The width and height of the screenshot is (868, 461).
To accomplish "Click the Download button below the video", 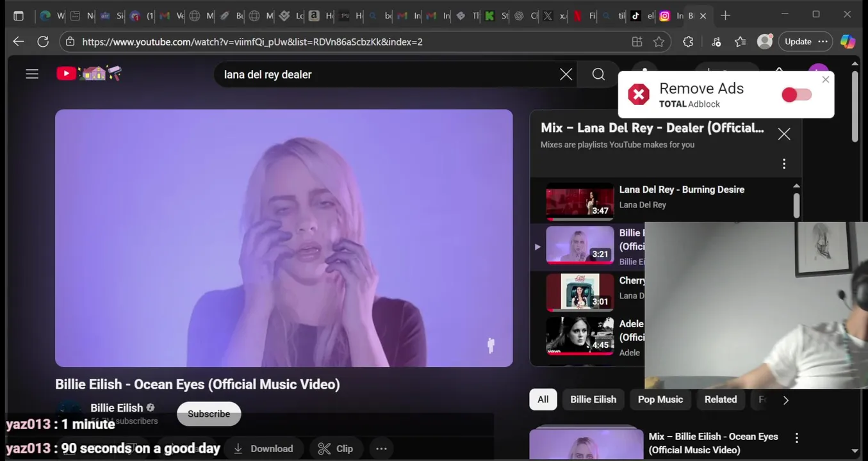I will point(263,448).
